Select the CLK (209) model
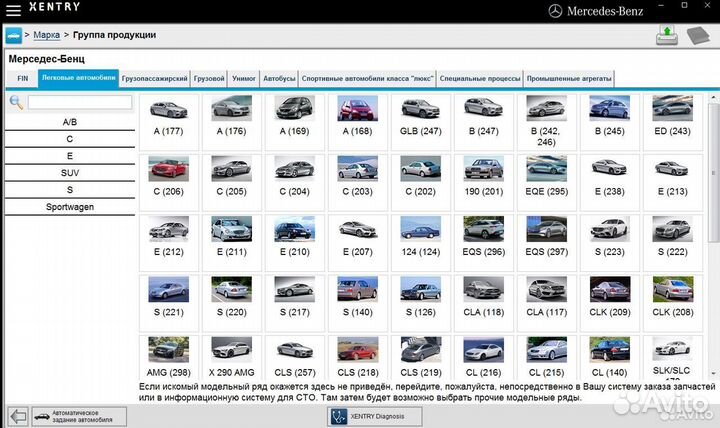The width and height of the screenshot is (720, 428). point(609,303)
